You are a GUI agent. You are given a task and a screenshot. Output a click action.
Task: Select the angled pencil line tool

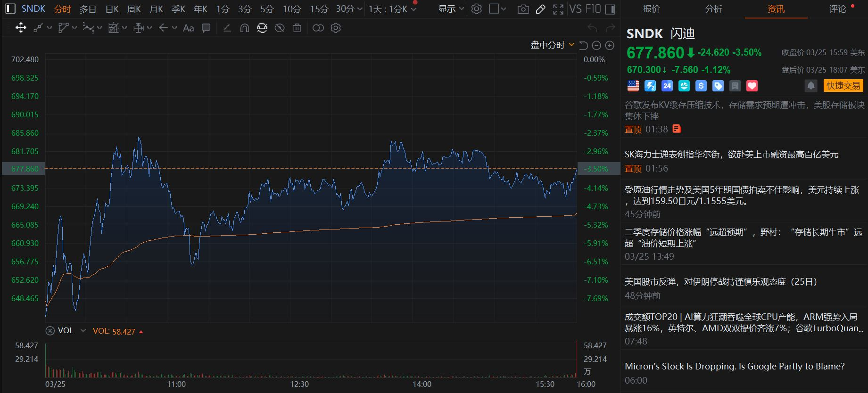[227, 28]
